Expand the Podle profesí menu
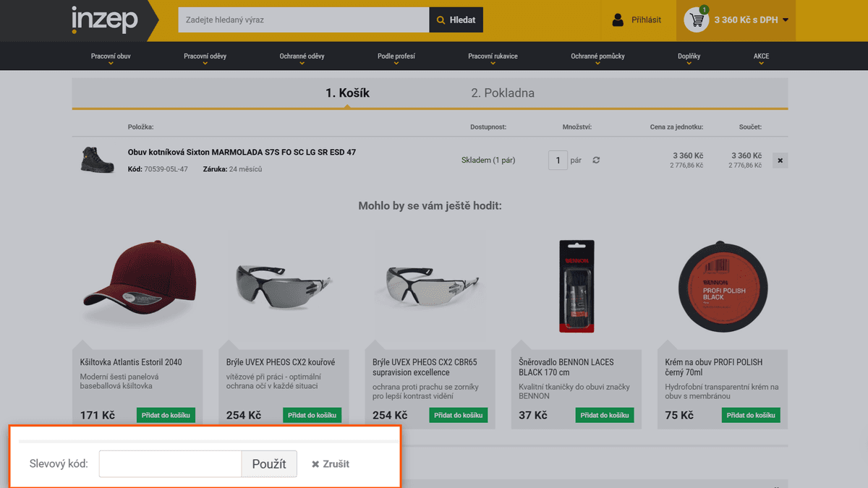This screenshot has width=868, height=488. click(x=396, y=56)
